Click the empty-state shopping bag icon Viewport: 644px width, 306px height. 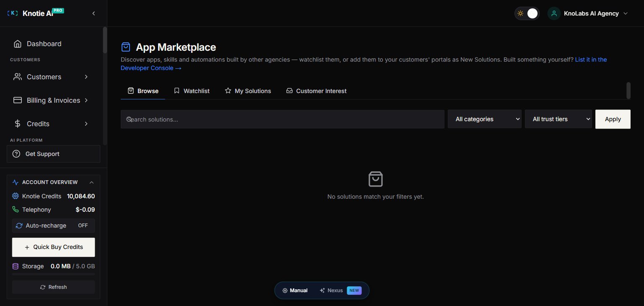click(x=376, y=179)
